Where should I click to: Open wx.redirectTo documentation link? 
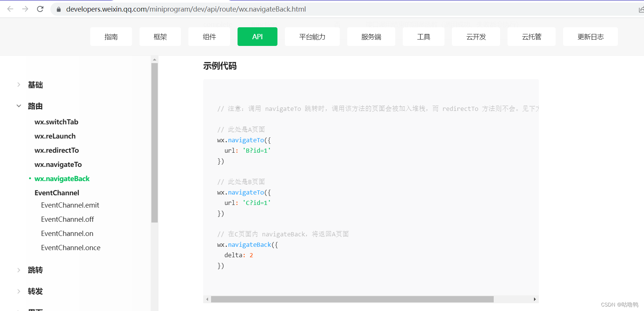tap(57, 150)
